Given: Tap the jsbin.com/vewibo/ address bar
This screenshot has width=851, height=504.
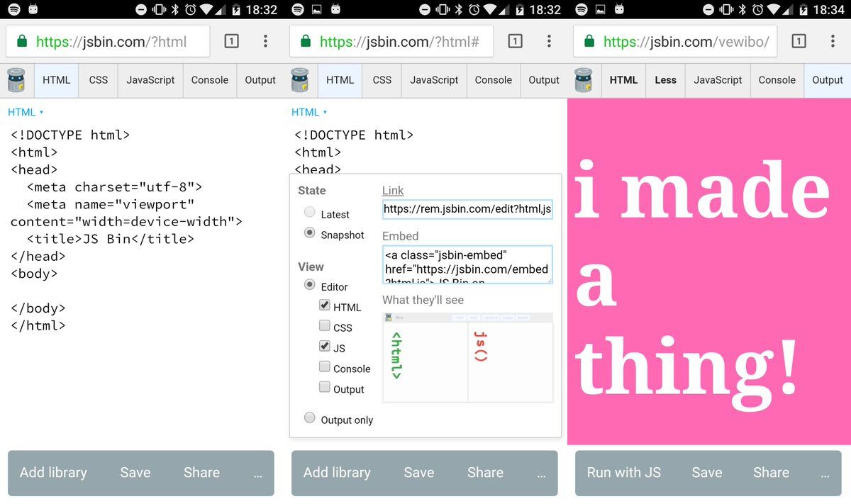Looking at the screenshot, I should 675,42.
